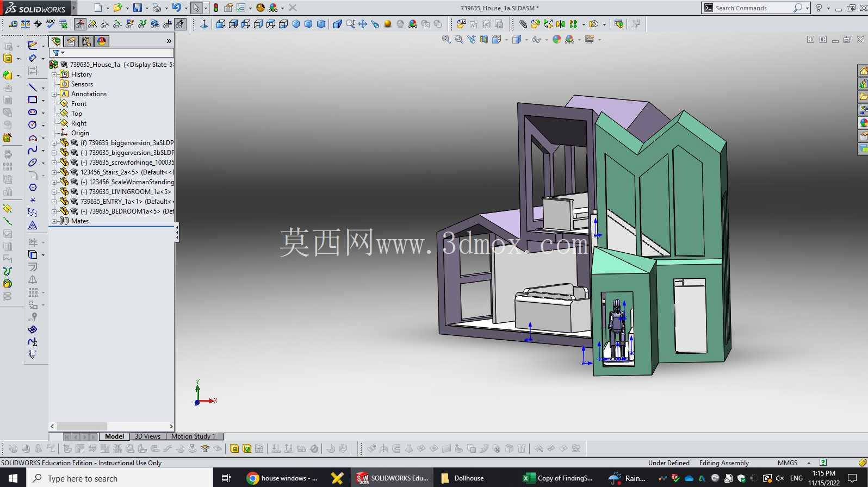Activate the Select cursor tool
868x487 pixels.
[196, 8]
